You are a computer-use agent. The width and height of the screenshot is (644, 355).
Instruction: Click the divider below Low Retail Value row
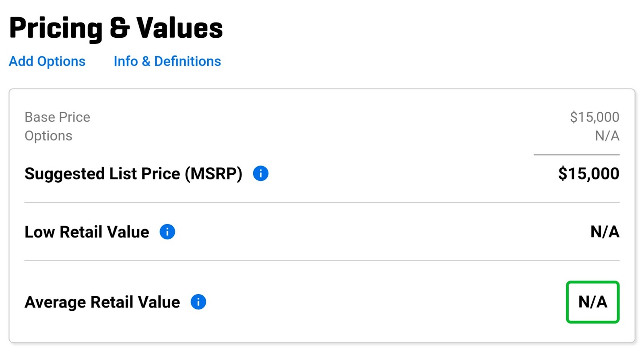tap(322, 261)
